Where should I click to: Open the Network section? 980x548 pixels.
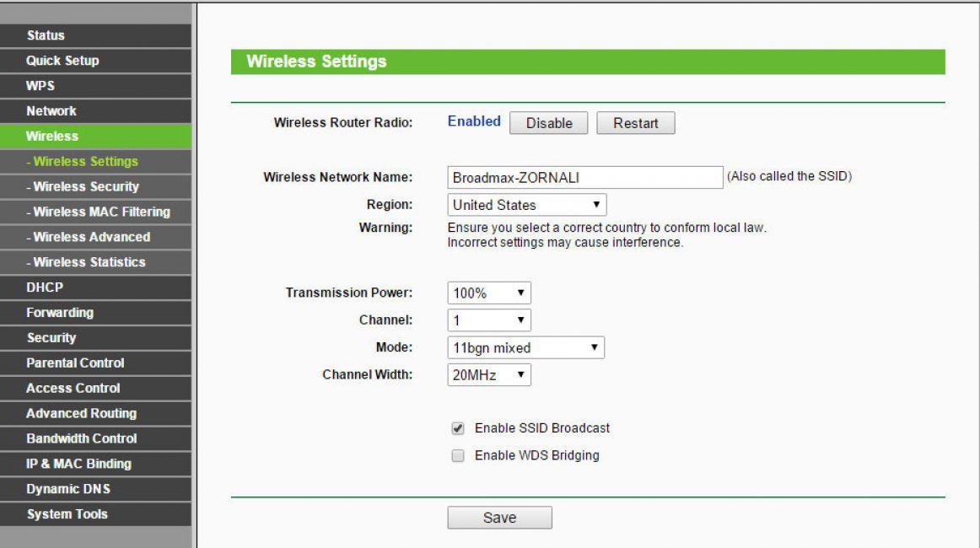click(x=95, y=111)
